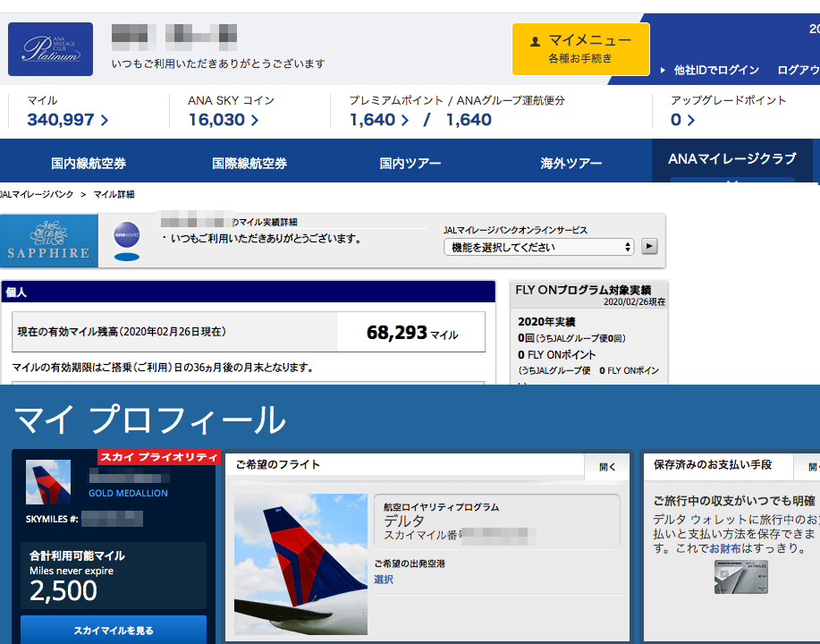Click the FLY ONプログラム対象実績 heading
The image size is (820, 644).
pyautogui.click(x=583, y=290)
